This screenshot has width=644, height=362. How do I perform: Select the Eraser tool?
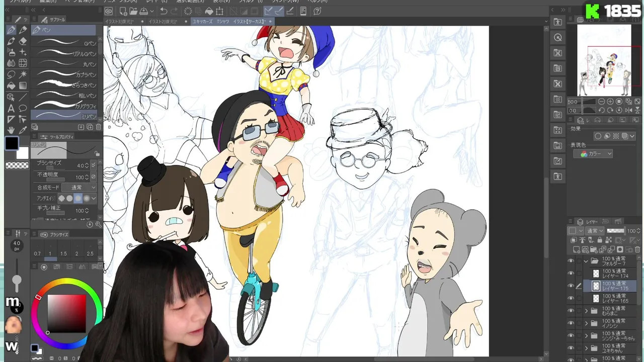click(x=23, y=41)
